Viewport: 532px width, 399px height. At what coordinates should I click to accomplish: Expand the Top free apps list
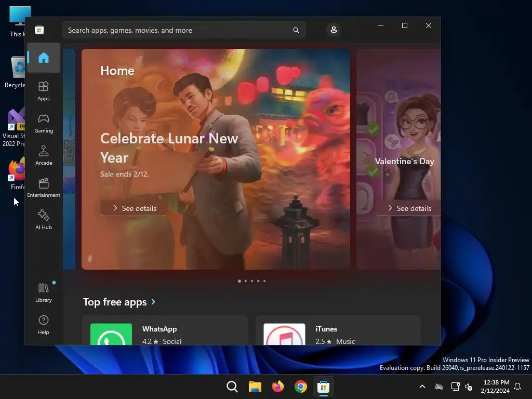[153, 302]
